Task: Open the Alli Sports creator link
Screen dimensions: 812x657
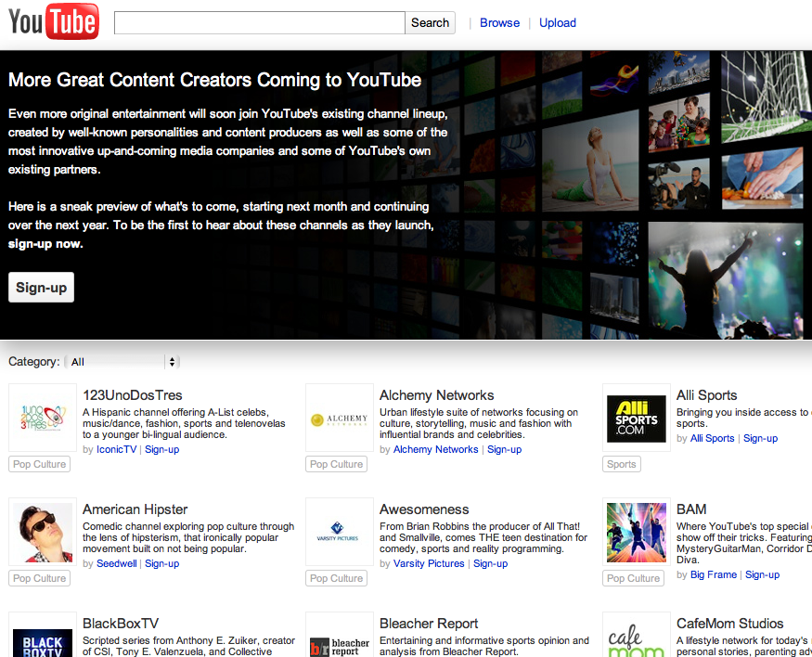Action: click(712, 438)
